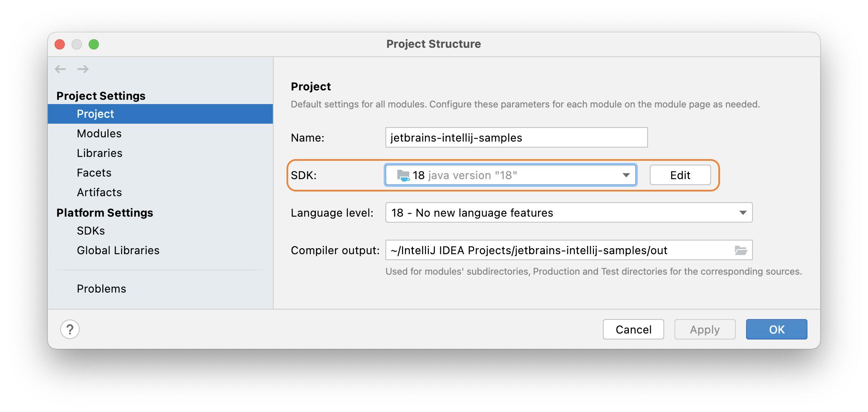The width and height of the screenshot is (868, 412).
Task: Click the bold Project heading in right pane
Action: click(x=311, y=87)
